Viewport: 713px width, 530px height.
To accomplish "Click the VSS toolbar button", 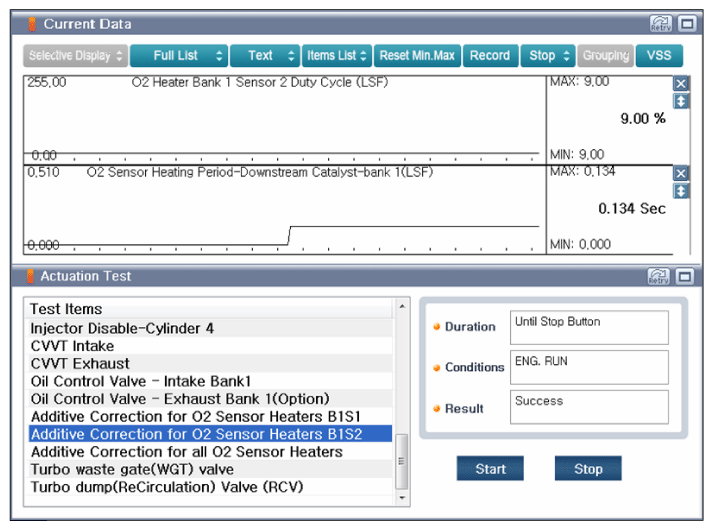I will tap(659, 56).
